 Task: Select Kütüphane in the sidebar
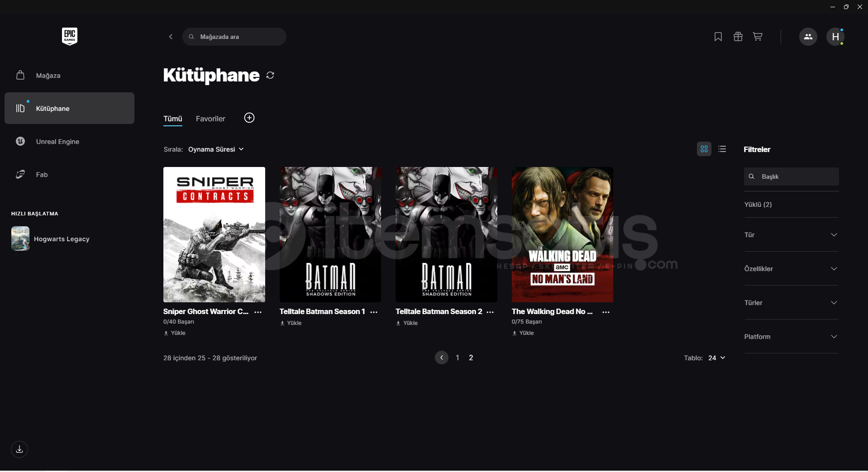click(x=69, y=108)
